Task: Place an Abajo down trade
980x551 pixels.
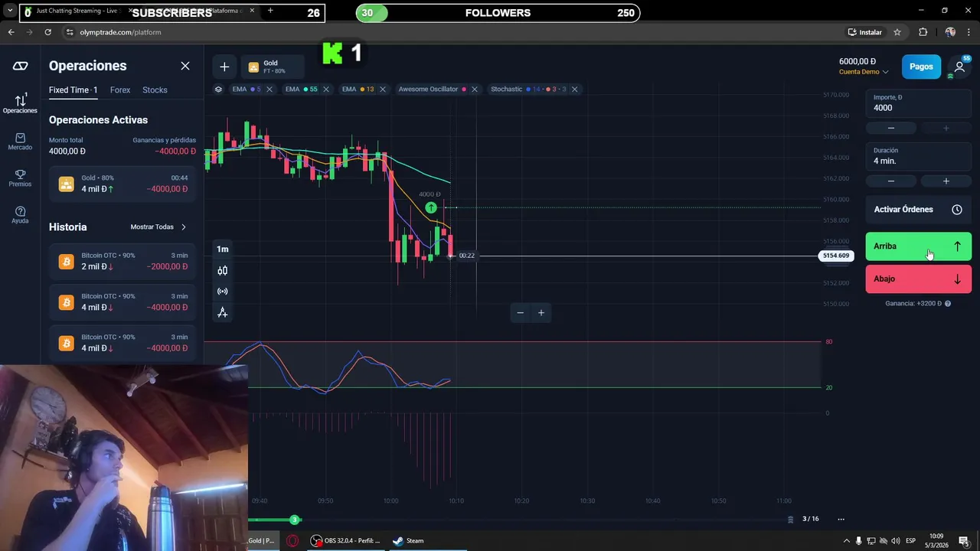Action: [919, 279]
